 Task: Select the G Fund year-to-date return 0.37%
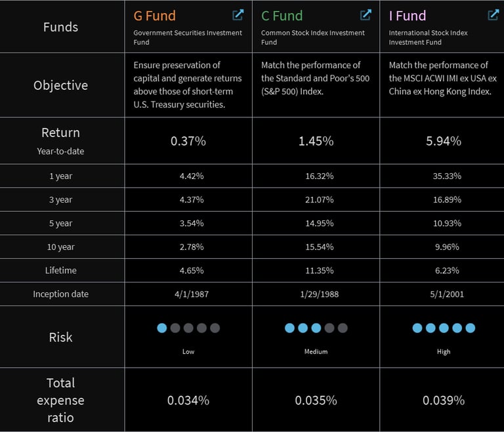click(x=188, y=141)
